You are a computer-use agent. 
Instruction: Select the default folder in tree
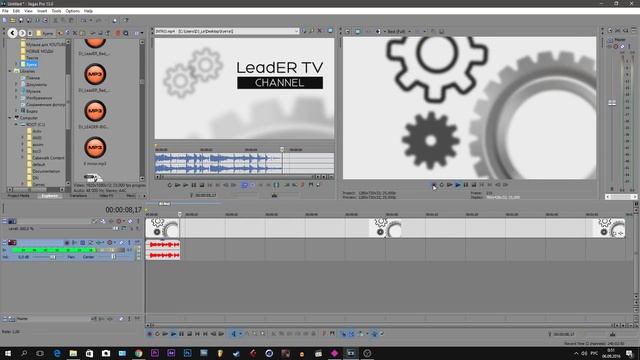(x=38, y=164)
